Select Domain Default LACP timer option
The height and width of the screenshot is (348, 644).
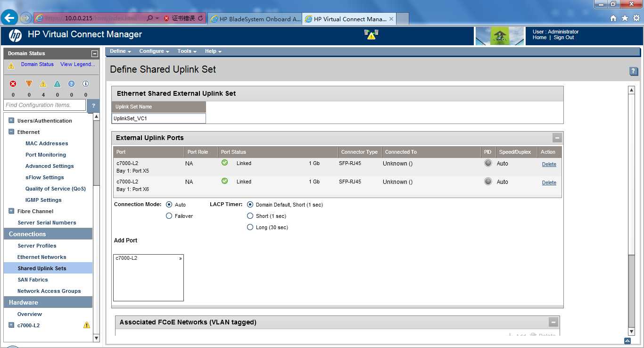click(250, 205)
